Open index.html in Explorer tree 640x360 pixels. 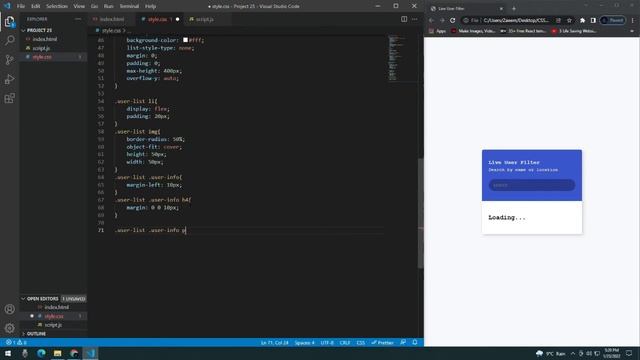point(45,39)
